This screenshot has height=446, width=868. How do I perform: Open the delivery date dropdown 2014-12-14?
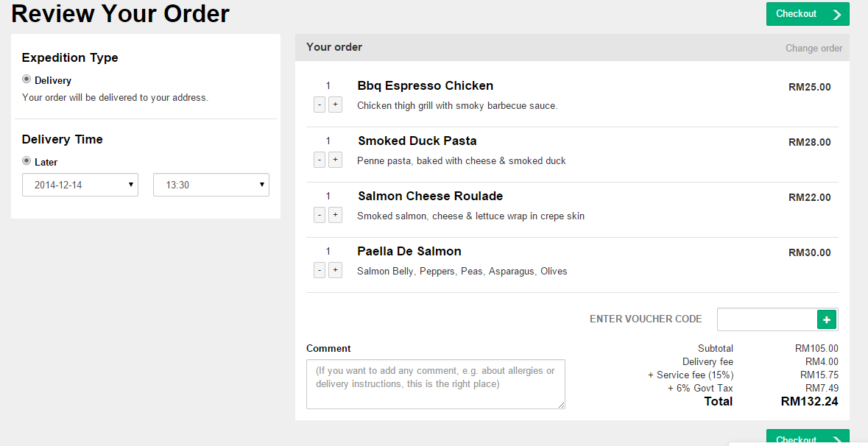pyautogui.click(x=80, y=185)
